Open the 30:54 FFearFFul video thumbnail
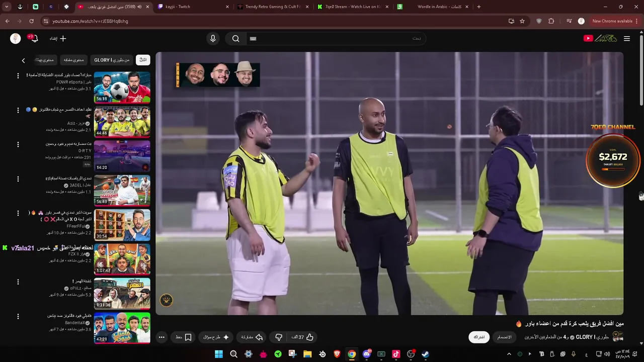This screenshot has width=644, height=362. [122, 225]
